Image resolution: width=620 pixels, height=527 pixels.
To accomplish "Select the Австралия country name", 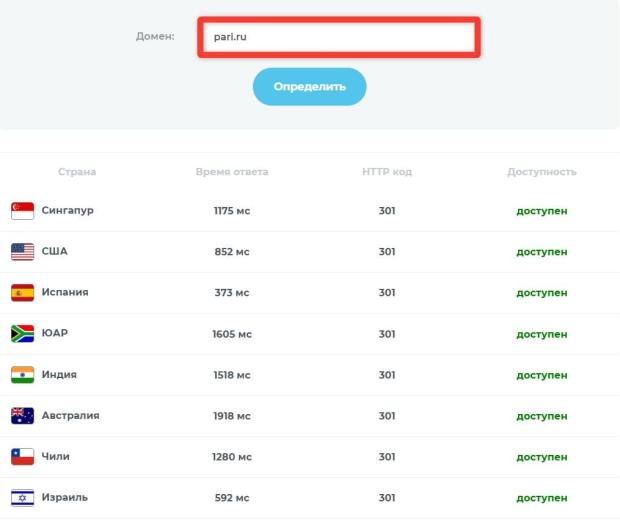I will click(71, 416).
